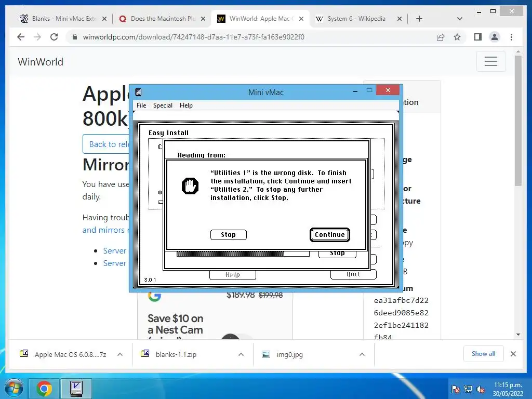Open the Mini vMac File menu

click(141, 105)
